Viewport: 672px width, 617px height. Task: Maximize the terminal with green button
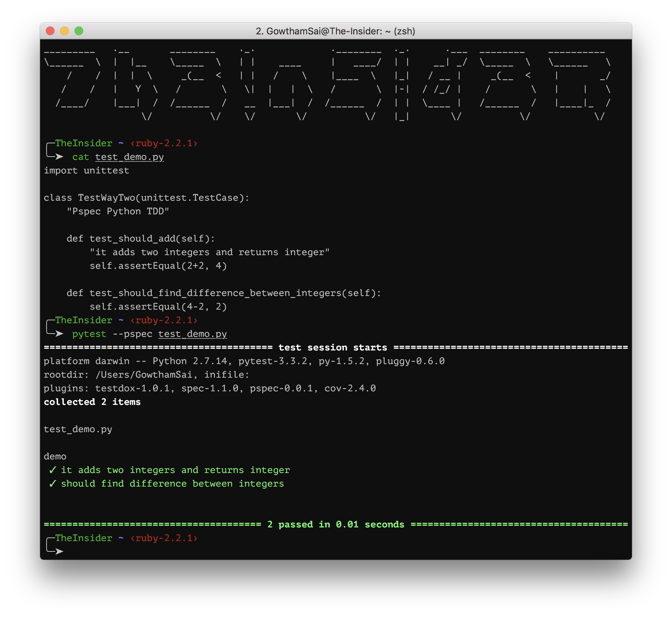click(x=79, y=31)
